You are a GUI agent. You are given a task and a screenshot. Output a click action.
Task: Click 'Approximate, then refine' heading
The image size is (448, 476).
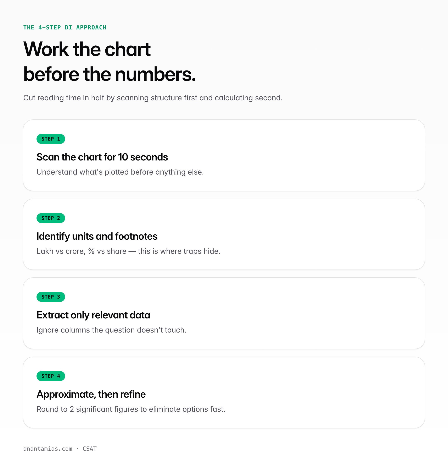click(91, 394)
